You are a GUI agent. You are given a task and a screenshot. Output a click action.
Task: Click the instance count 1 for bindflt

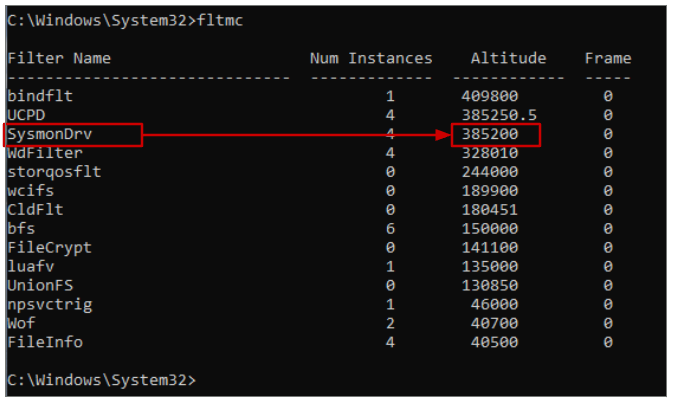[390, 96]
